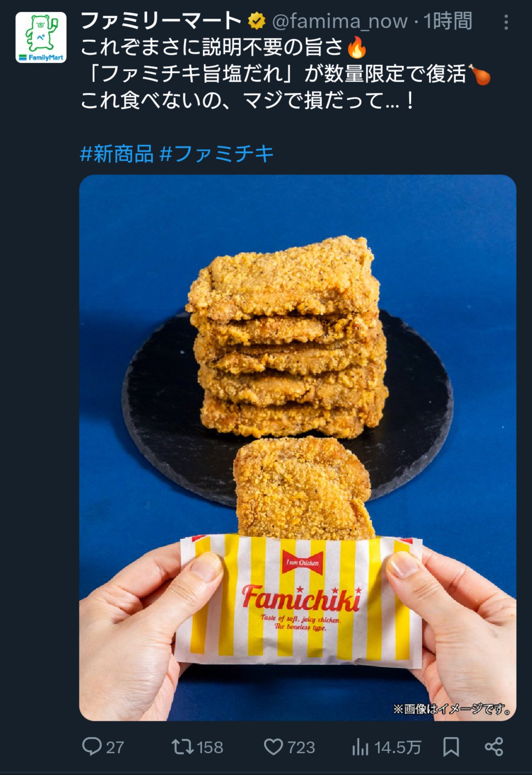
Task: Open the Famichiki chicken photo
Action: pos(297,448)
